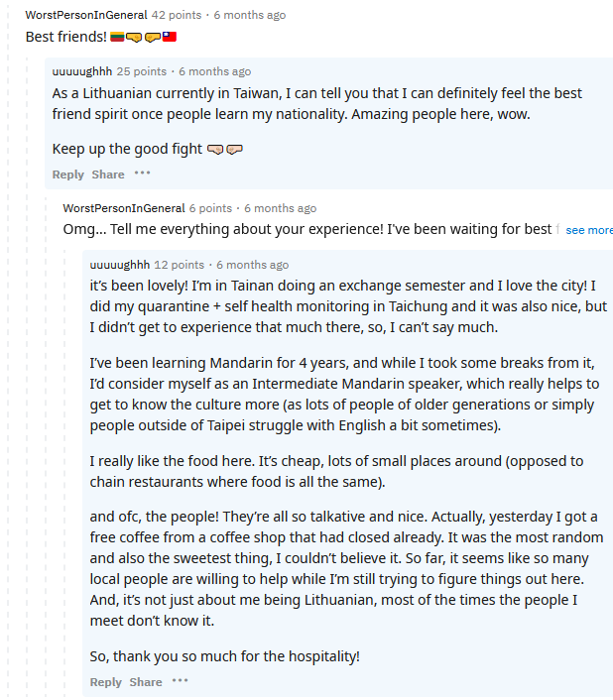Open uuuuughhh profile on the 25 points comment
Screen dimensions: 613x700
tap(82, 71)
